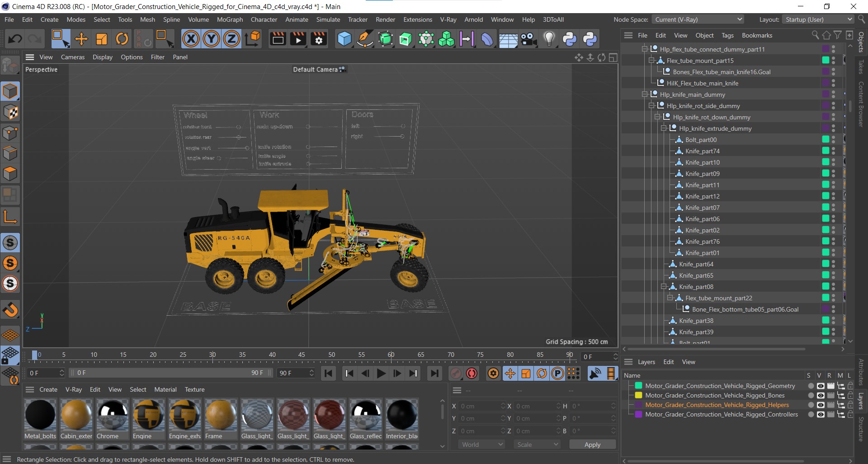Click Geometry layer green color swatch
868x464 pixels.
click(638, 386)
